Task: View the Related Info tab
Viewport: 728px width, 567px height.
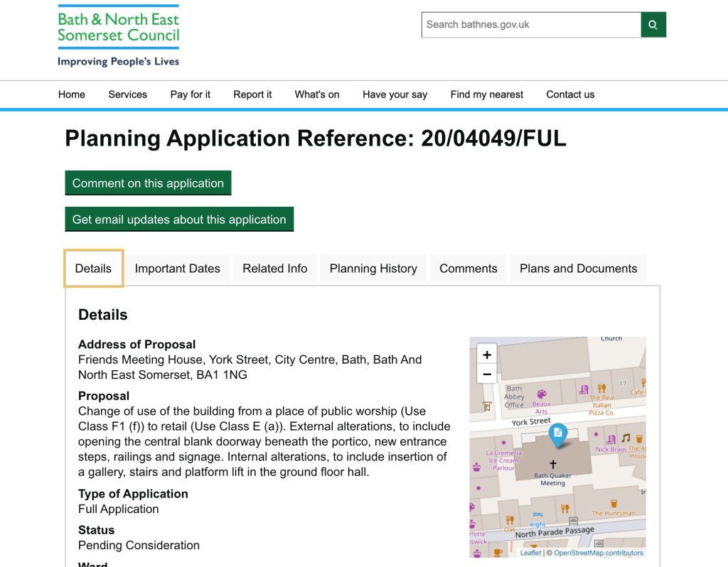Action: (275, 269)
